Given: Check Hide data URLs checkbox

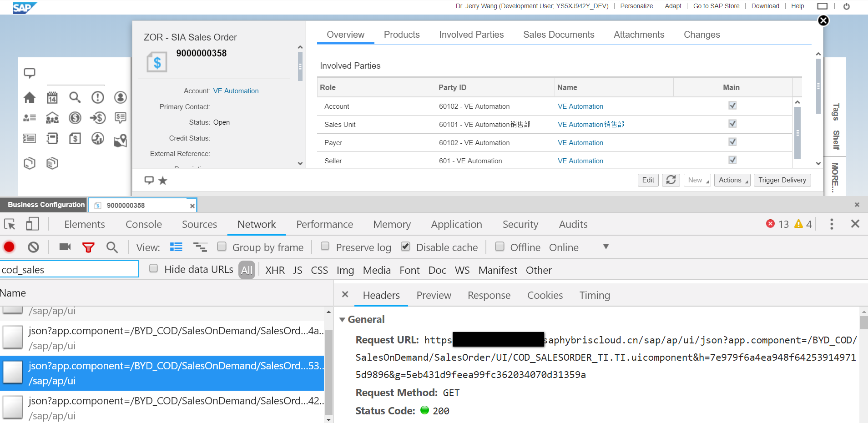Looking at the screenshot, I should (154, 269).
